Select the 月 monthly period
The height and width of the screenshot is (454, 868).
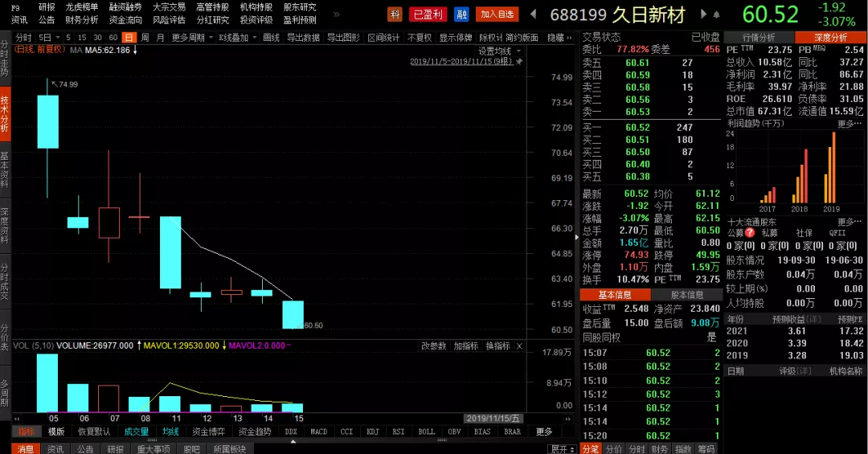click(161, 38)
